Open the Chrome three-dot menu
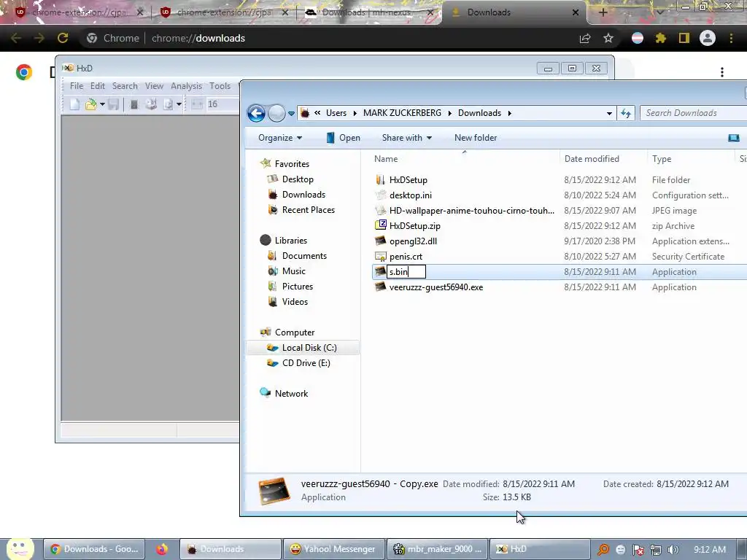Screen dimensions: 747x560 pyautogui.click(x=731, y=38)
